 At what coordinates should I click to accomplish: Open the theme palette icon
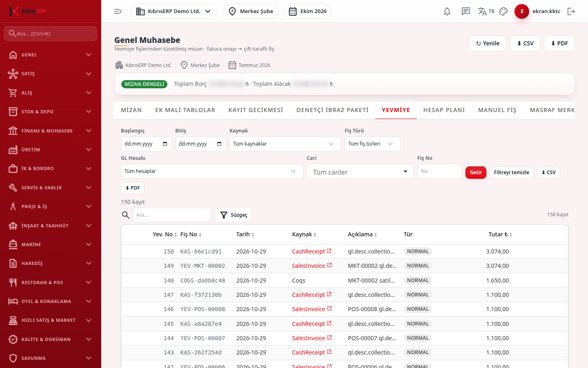(503, 11)
